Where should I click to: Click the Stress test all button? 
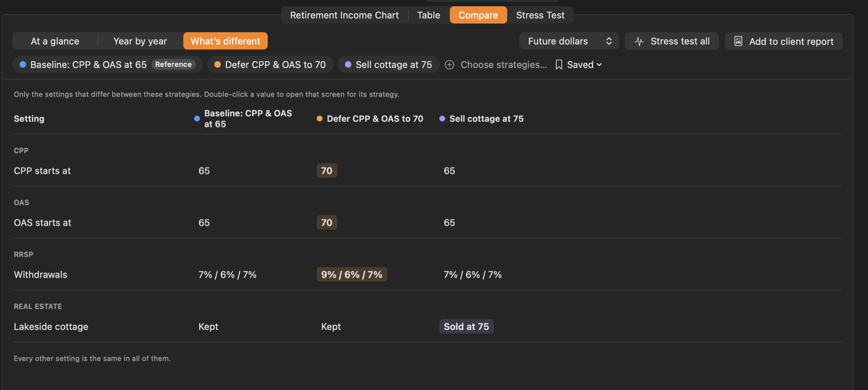pyautogui.click(x=672, y=41)
